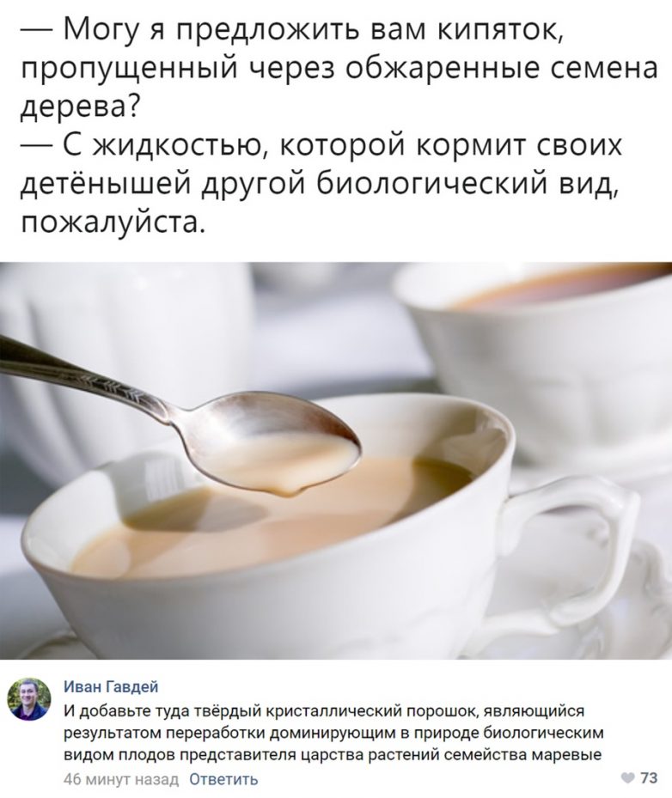Image resolution: width=672 pixels, height=798 pixels.
Task: Open Иван Гавдей's avatar picture
Action: click(x=30, y=698)
